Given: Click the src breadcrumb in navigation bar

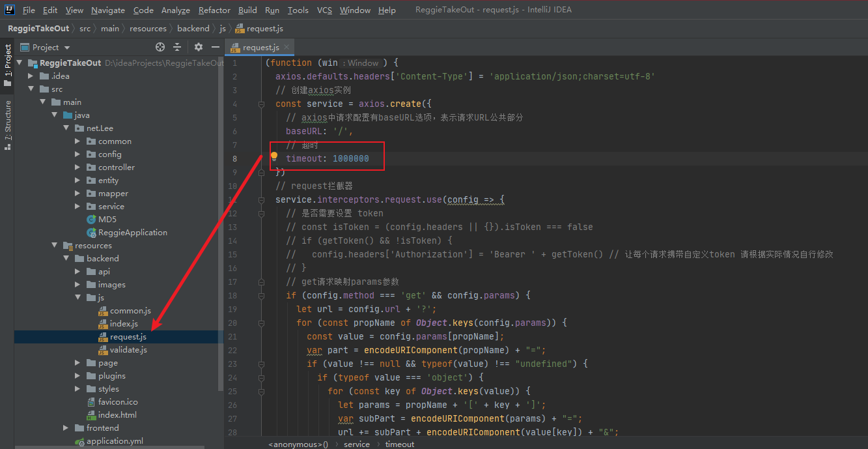Looking at the screenshot, I should coord(85,29).
